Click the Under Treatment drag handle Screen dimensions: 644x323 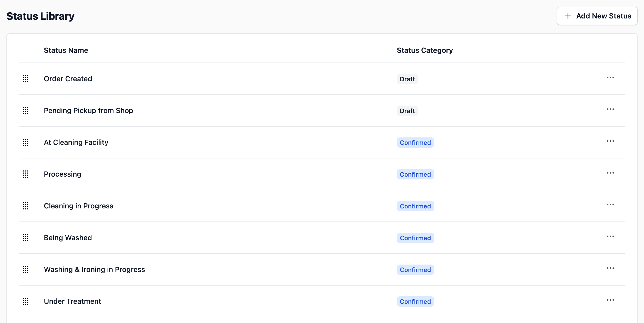coord(25,301)
